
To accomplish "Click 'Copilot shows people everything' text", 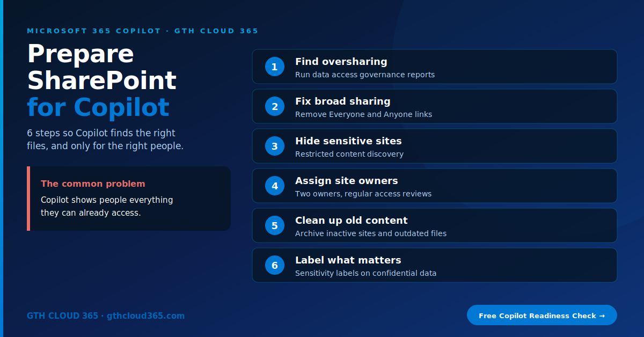I will click(107, 200).
